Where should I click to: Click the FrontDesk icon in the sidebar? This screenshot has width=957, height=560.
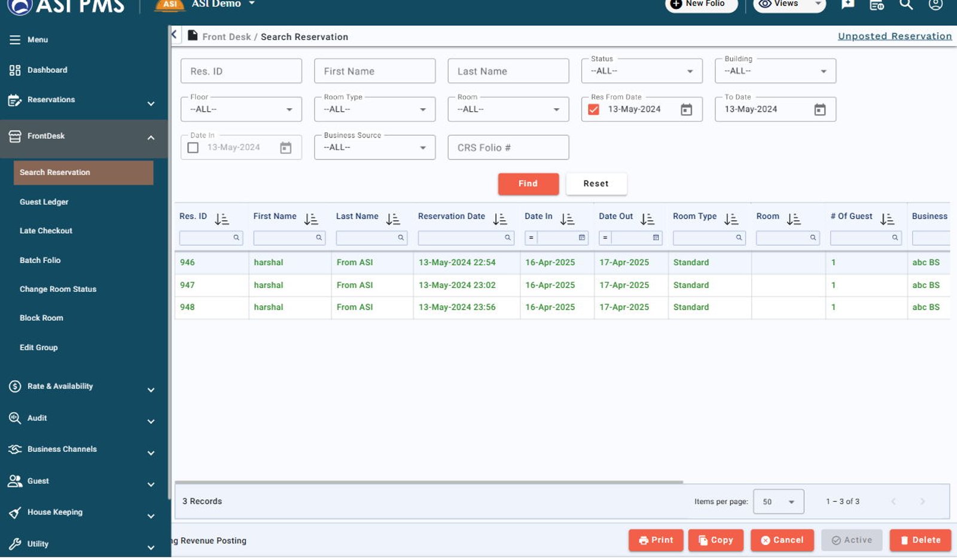pos(15,136)
